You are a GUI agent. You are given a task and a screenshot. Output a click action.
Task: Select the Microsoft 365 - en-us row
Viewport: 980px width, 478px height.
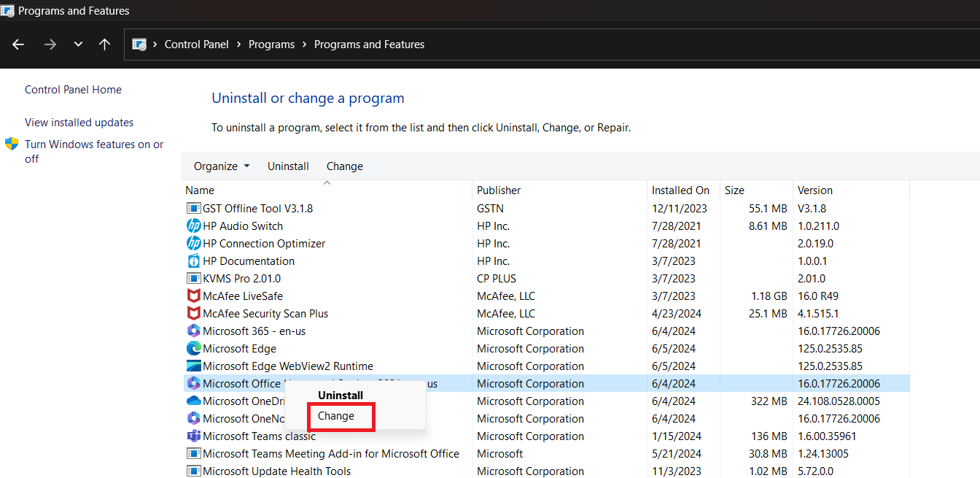coord(547,331)
